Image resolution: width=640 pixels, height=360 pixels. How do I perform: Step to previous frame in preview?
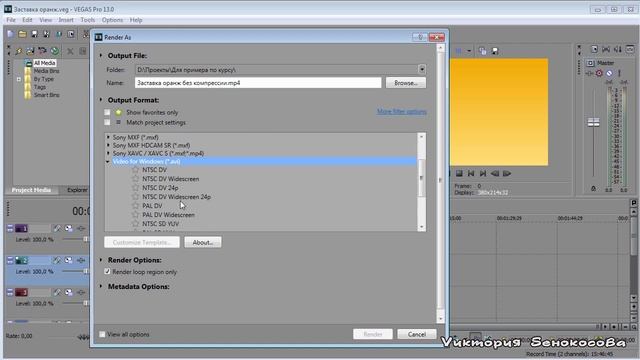point(495,173)
